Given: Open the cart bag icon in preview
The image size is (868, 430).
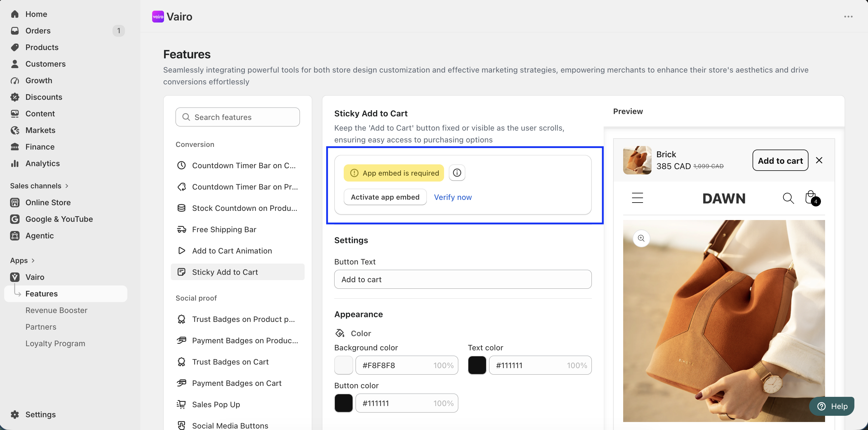Looking at the screenshot, I should (x=812, y=198).
